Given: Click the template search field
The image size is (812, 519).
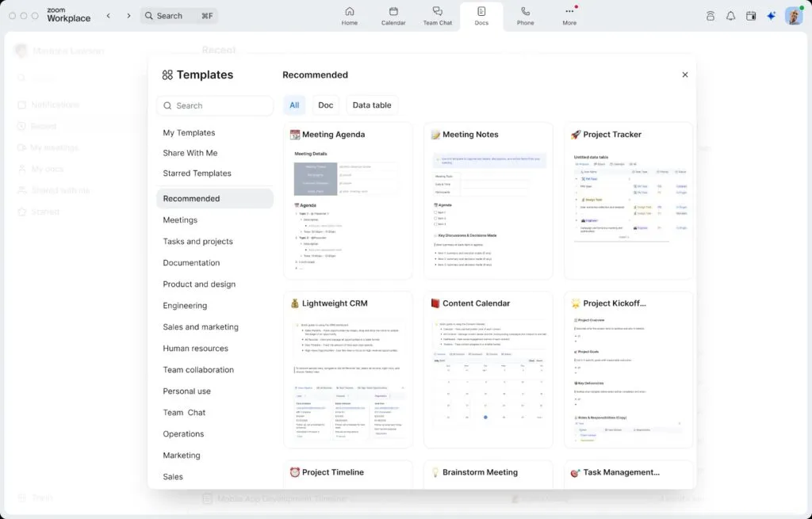Looking at the screenshot, I should pos(216,105).
